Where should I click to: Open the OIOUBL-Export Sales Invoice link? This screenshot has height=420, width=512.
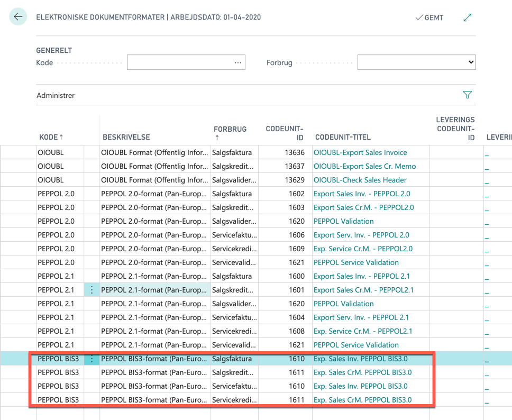[360, 152]
